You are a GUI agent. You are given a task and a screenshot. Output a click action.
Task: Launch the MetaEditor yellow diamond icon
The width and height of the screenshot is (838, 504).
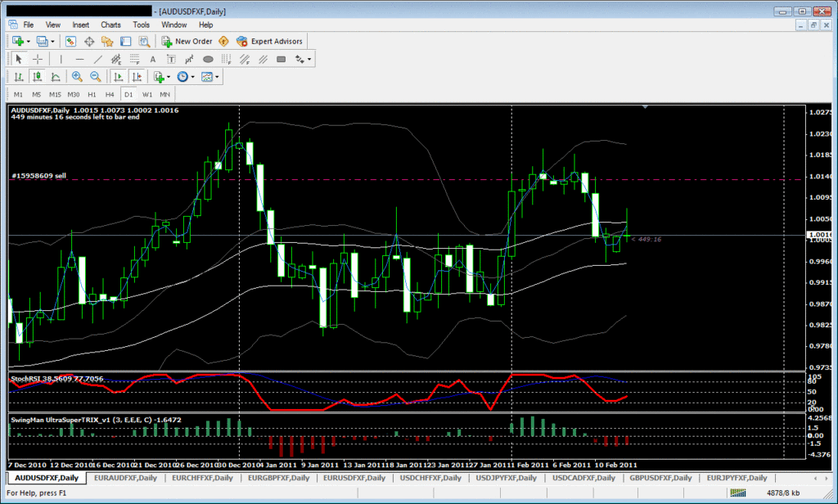coord(224,41)
